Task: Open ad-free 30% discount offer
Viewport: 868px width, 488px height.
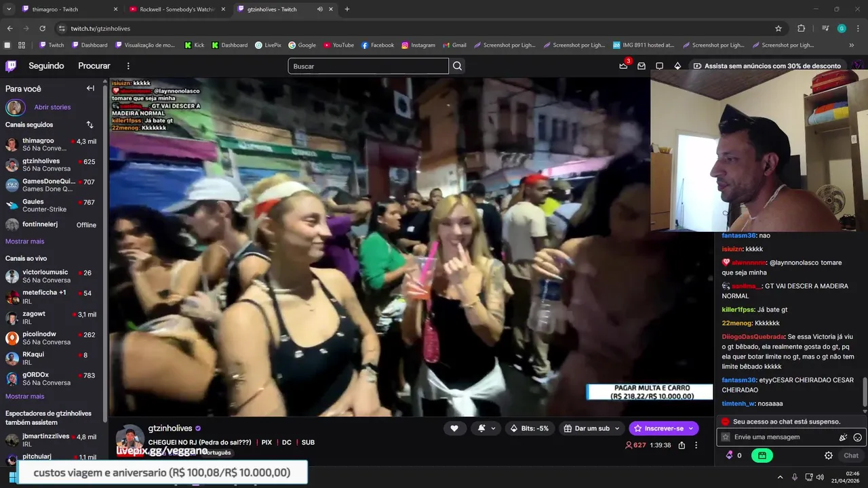Action: pyautogui.click(x=766, y=66)
